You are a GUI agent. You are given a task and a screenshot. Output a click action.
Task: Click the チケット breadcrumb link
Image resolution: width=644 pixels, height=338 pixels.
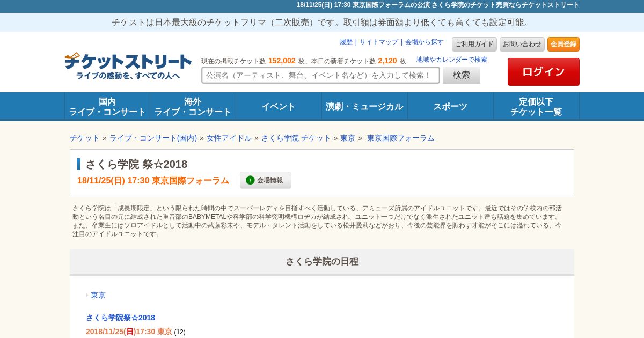pyautogui.click(x=85, y=138)
